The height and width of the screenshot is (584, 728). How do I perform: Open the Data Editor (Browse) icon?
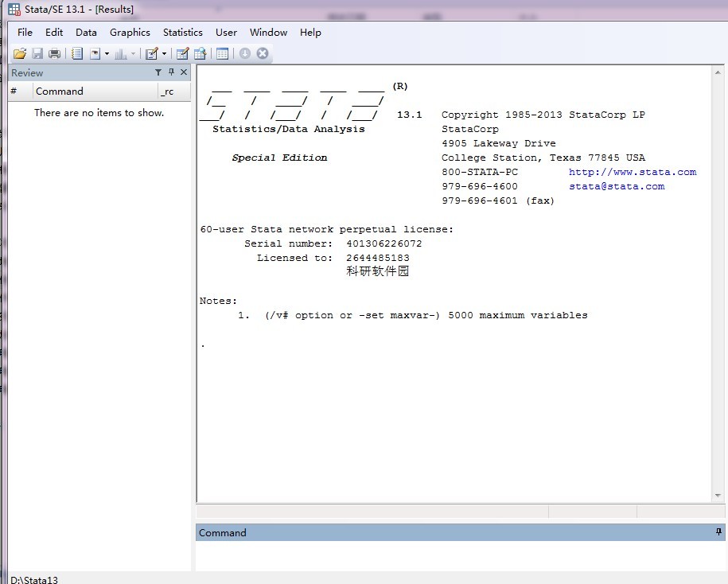click(x=200, y=53)
